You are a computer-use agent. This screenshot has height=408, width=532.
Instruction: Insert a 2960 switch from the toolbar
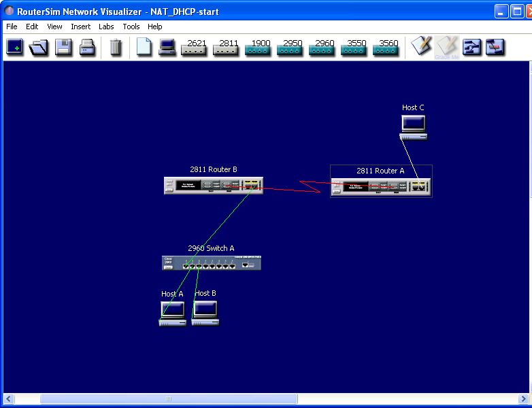tap(322, 47)
